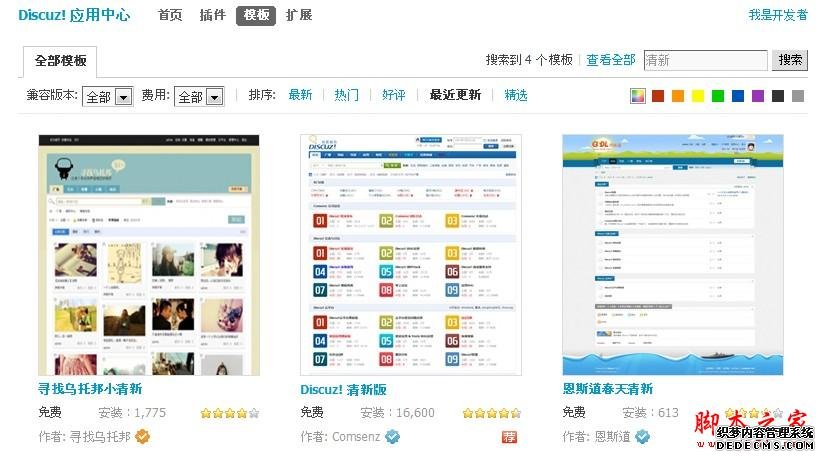Filter by the black color swatch
The width and height of the screenshot is (825, 460).
pyautogui.click(x=778, y=96)
